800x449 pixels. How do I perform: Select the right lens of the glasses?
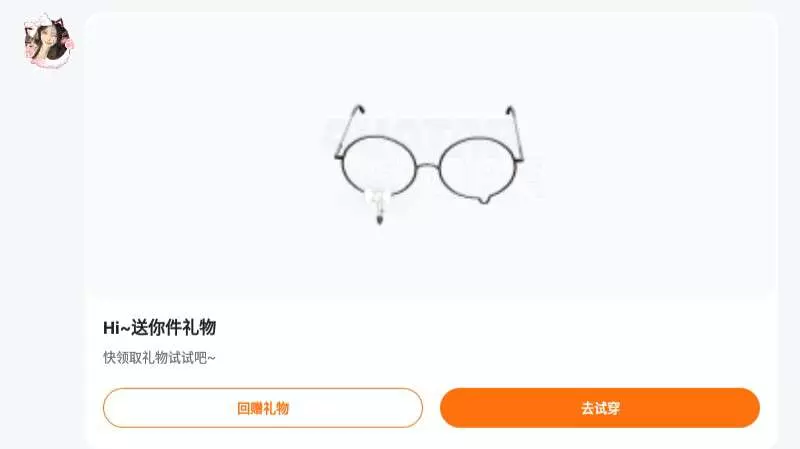[476, 167]
